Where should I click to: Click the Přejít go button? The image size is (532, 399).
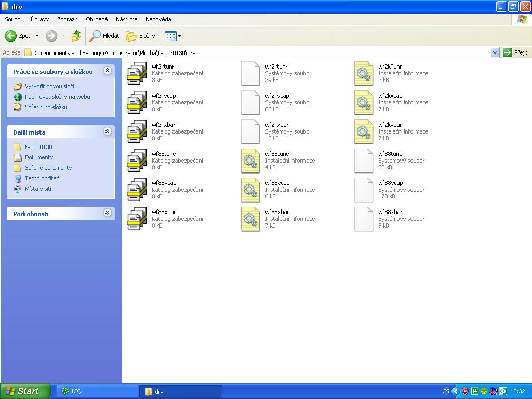pyautogui.click(x=515, y=52)
